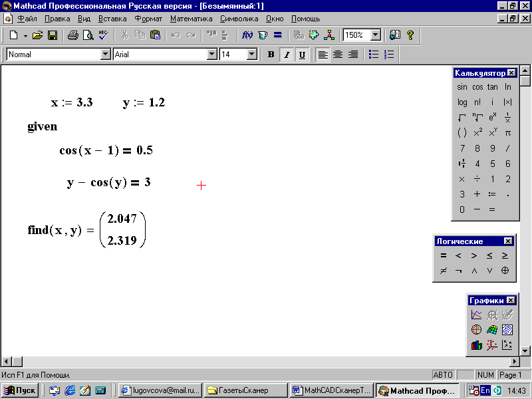Image resolution: width=532 pixels, height=399 pixels.
Task: Insert X-Y plot from Графики palette
Action: coord(476,315)
